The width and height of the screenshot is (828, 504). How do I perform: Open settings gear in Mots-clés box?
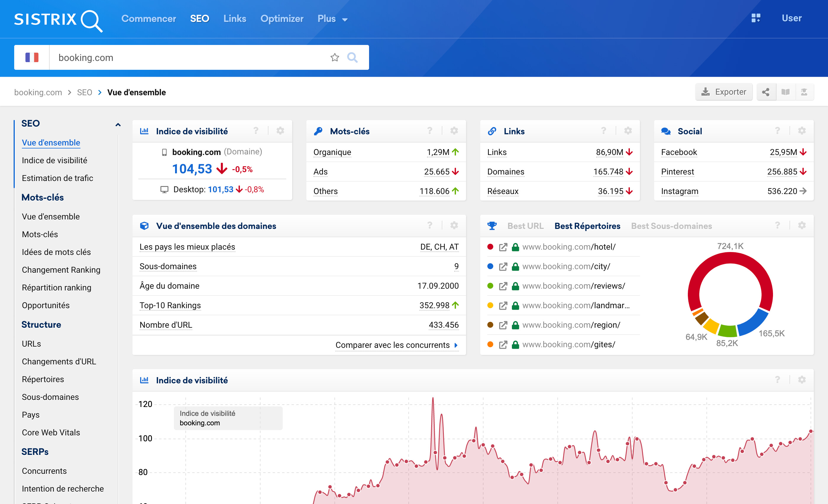coord(454,131)
